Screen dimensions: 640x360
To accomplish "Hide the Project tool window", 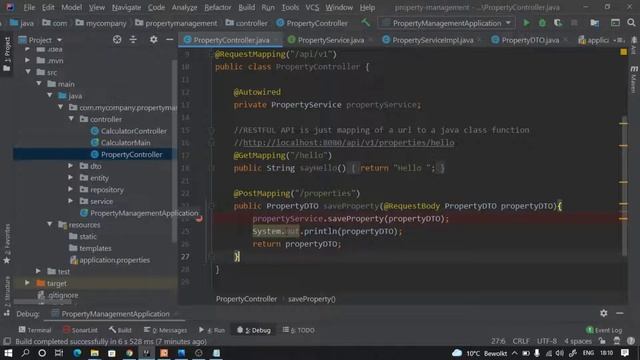I will [x=169, y=40].
